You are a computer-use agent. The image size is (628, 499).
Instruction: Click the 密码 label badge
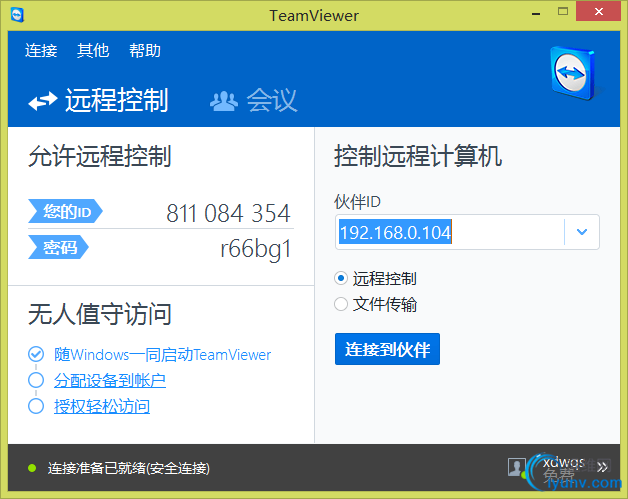(x=58, y=247)
